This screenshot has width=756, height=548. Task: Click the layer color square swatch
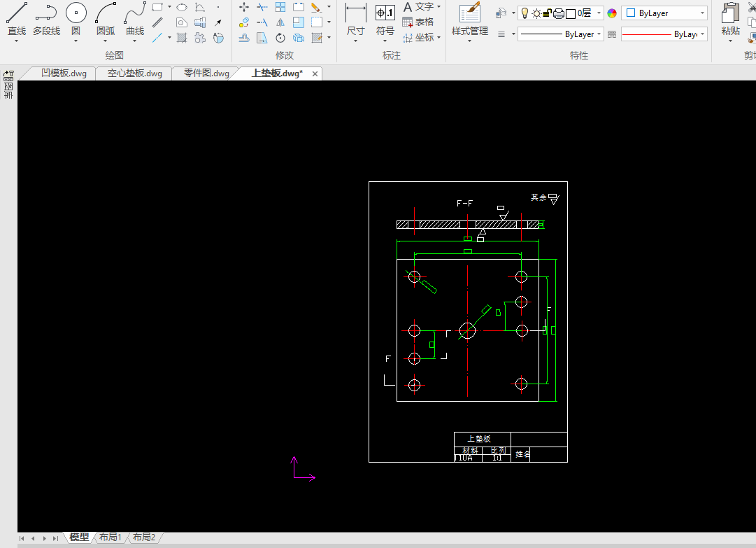click(571, 13)
